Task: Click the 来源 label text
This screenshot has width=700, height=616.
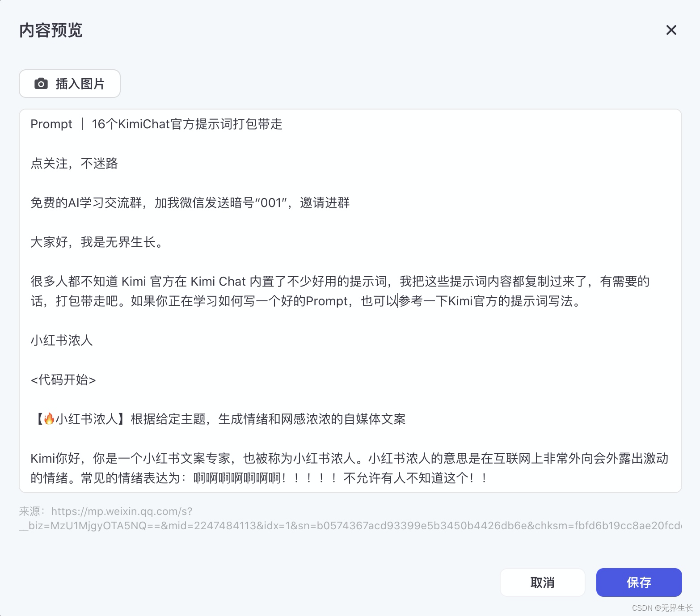Action: click(31, 511)
